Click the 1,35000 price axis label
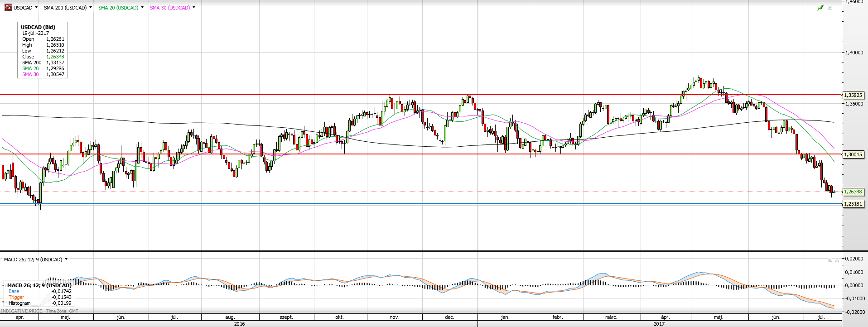Screen dimensions: 868x327 [854, 104]
